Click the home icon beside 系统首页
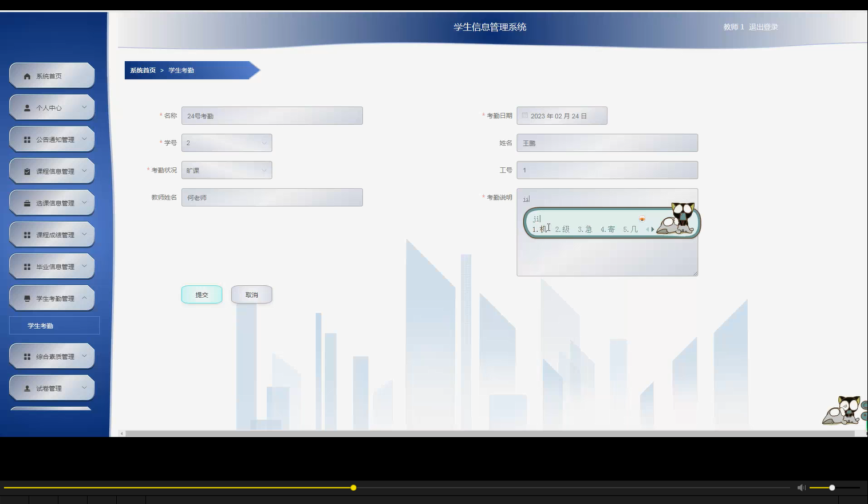This screenshot has width=868, height=504. (26, 75)
